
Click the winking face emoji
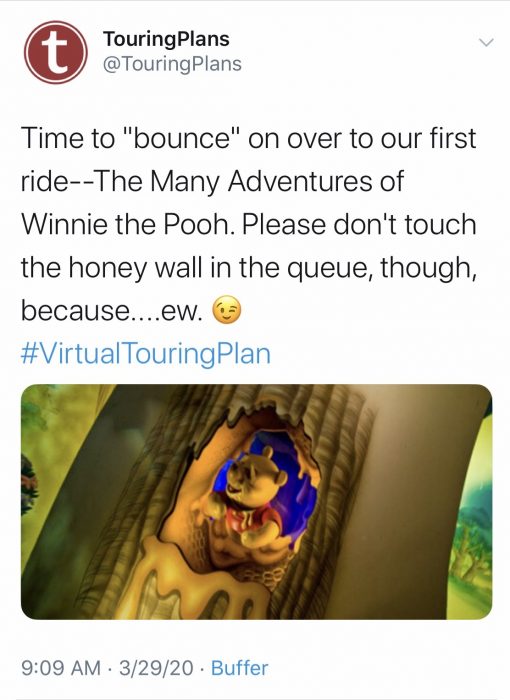(226, 310)
